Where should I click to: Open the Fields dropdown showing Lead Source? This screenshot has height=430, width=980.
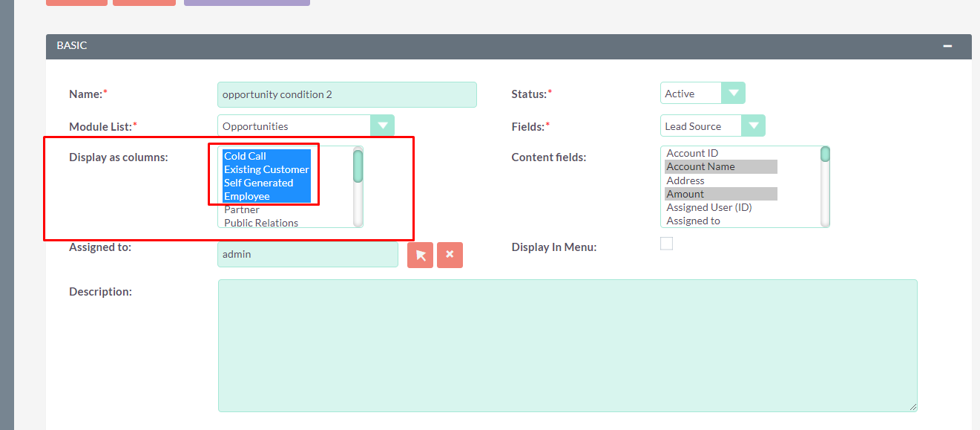[x=754, y=126]
